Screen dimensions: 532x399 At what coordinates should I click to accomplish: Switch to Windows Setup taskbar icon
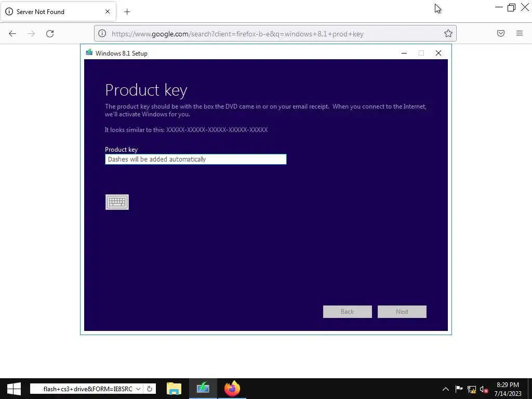203,389
